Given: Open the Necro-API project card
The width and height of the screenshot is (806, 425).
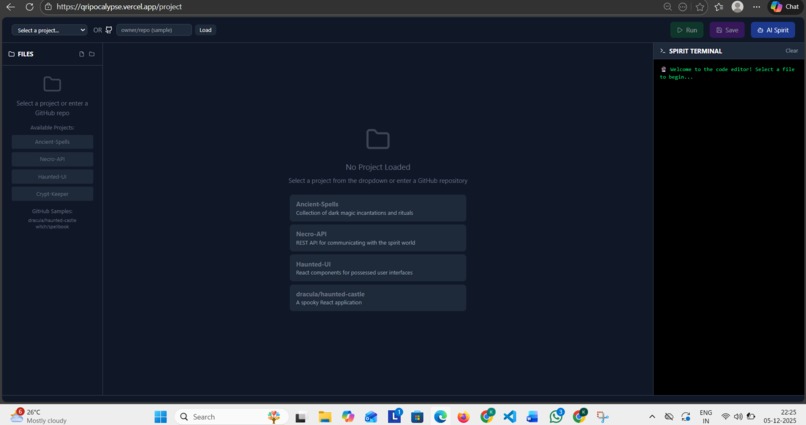Looking at the screenshot, I should (378, 238).
